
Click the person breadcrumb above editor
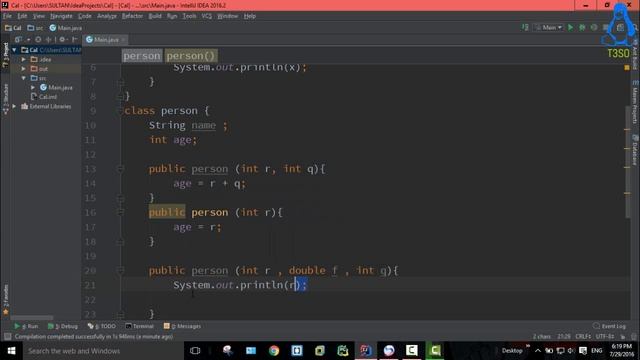(142, 56)
